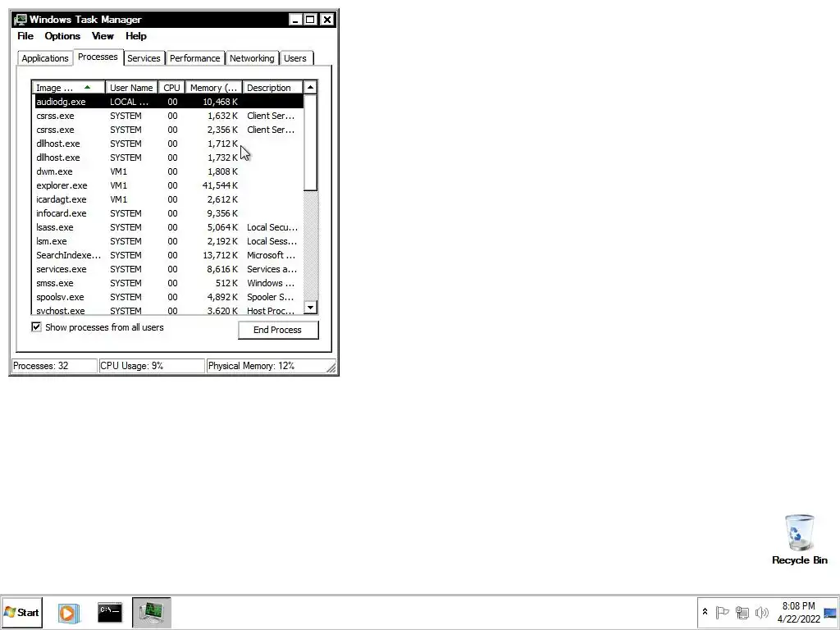Select dllhost.exe using 1,712 K

click(x=169, y=144)
